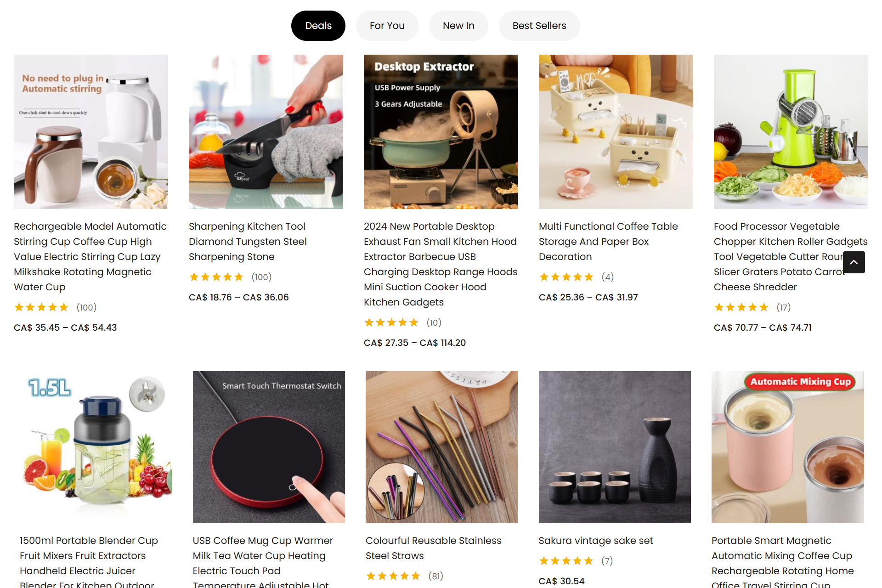Select the New In tab
The height and width of the screenshot is (588, 882).
458,26
